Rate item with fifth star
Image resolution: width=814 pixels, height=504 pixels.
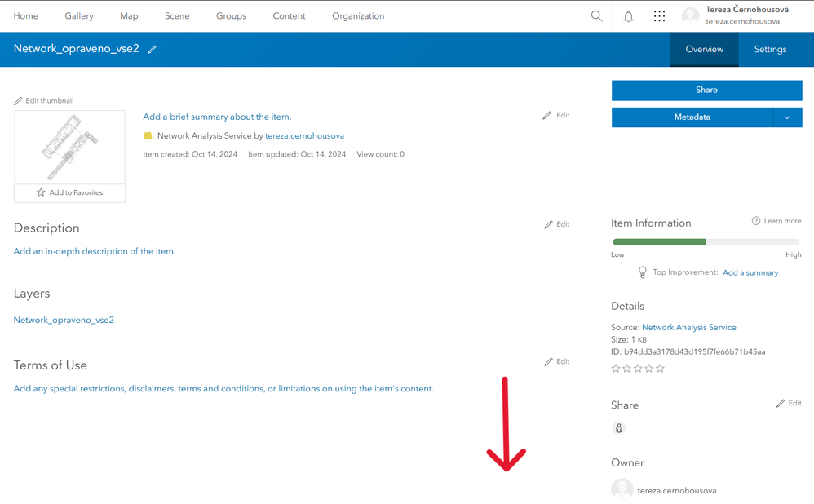point(660,369)
